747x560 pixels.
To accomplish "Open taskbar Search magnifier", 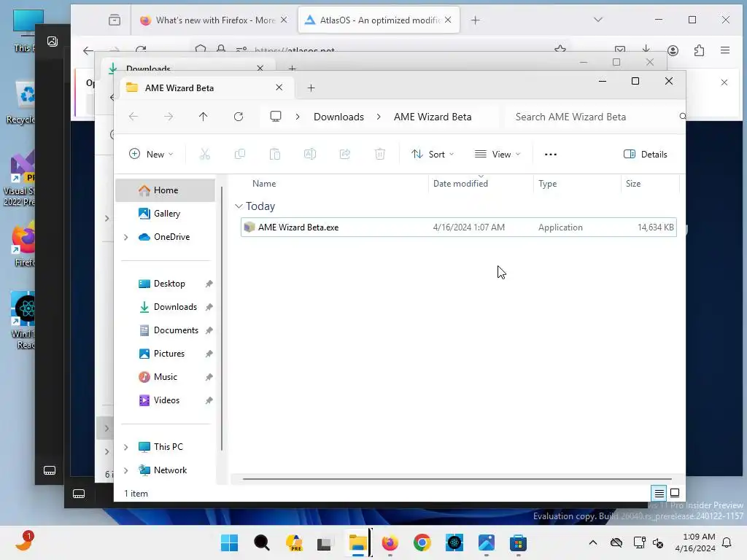I will 262,542.
